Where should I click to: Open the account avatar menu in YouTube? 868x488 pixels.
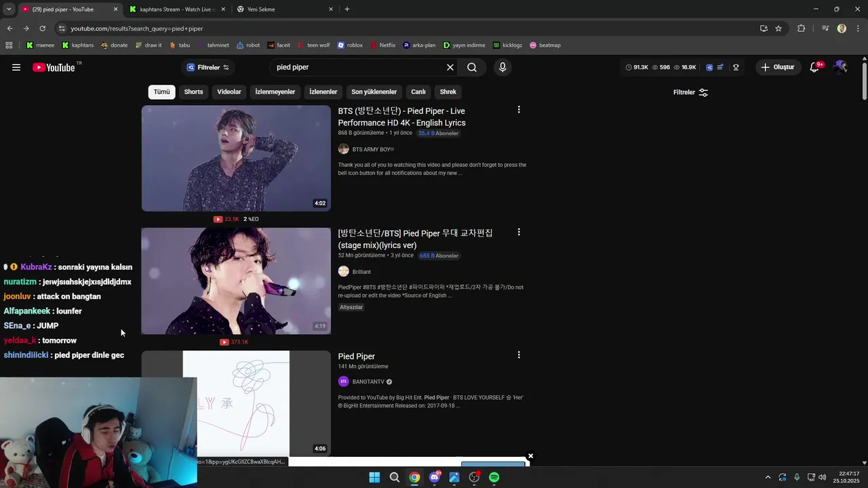click(x=841, y=67)
